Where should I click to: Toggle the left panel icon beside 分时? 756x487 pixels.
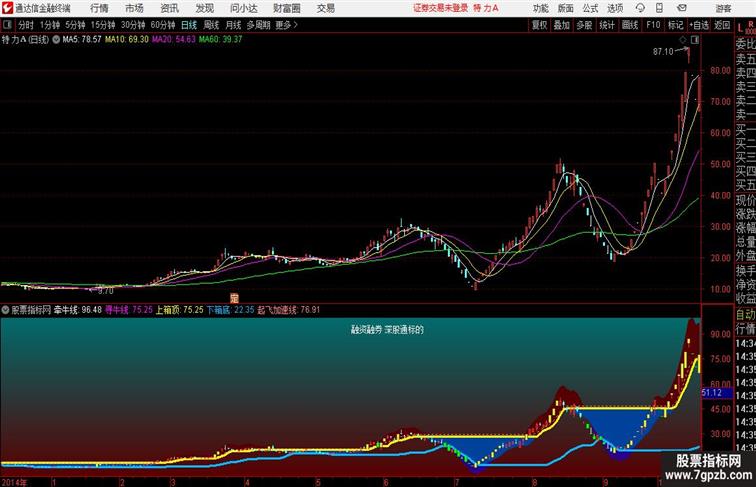[x=7, y=25]
